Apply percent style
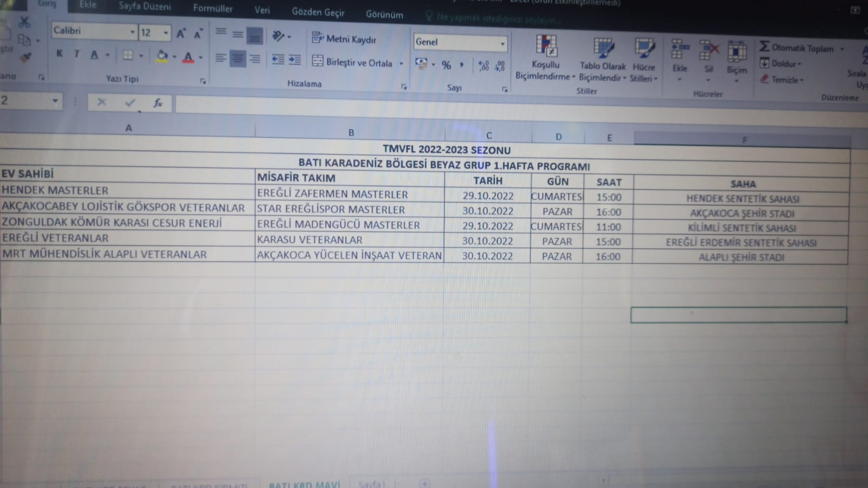The image size is (868, 488). (x=446, y=65)
